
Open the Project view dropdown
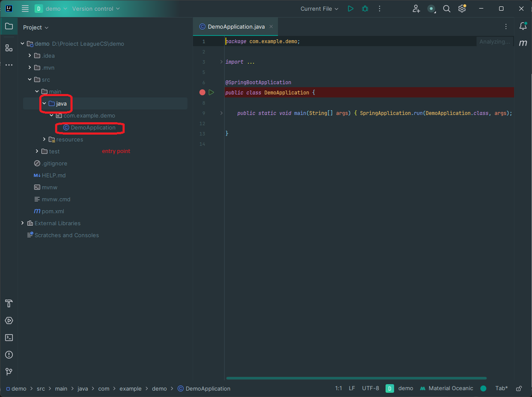(36, 27)
